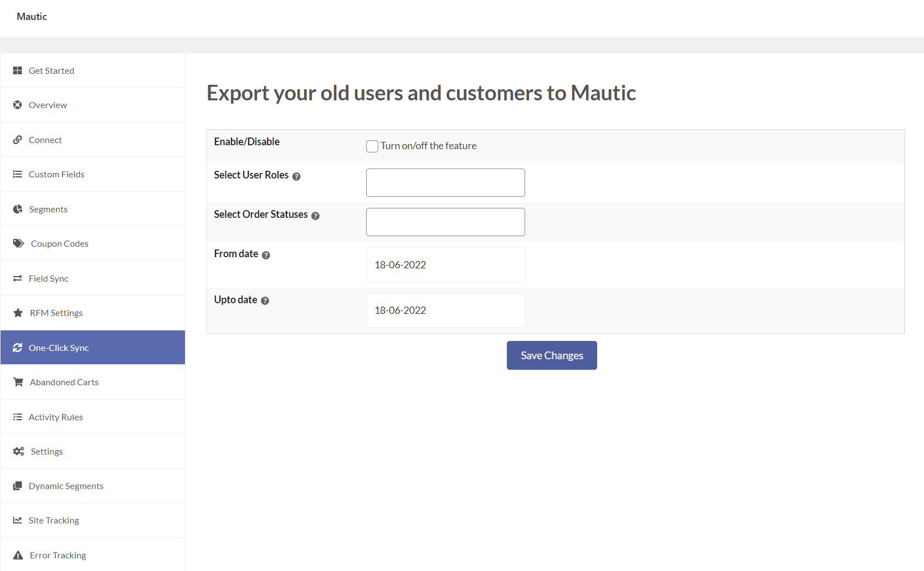Click the From date label text
Viewport: 924px width, 571px height.
[x=236, y=254]
